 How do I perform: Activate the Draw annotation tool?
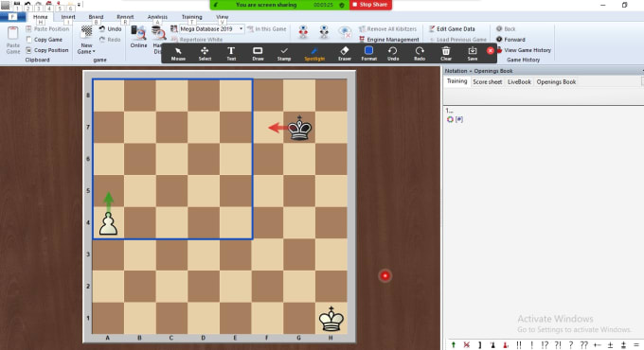coord(258,53)
